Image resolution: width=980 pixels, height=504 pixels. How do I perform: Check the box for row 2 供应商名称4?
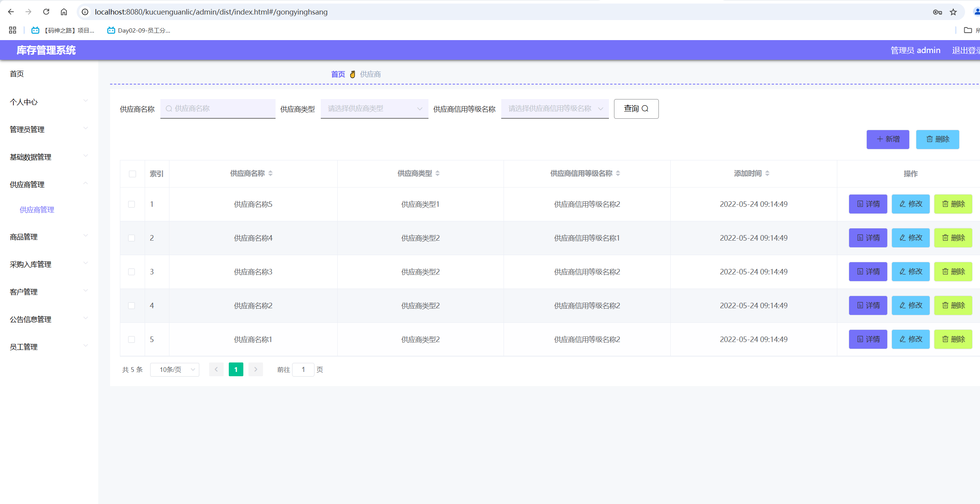[x=132, y=238]
